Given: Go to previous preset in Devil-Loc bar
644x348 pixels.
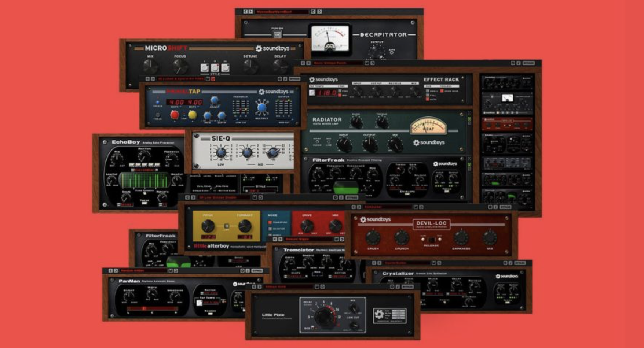Looking at the screenshot, I should [x=354, y=207].
